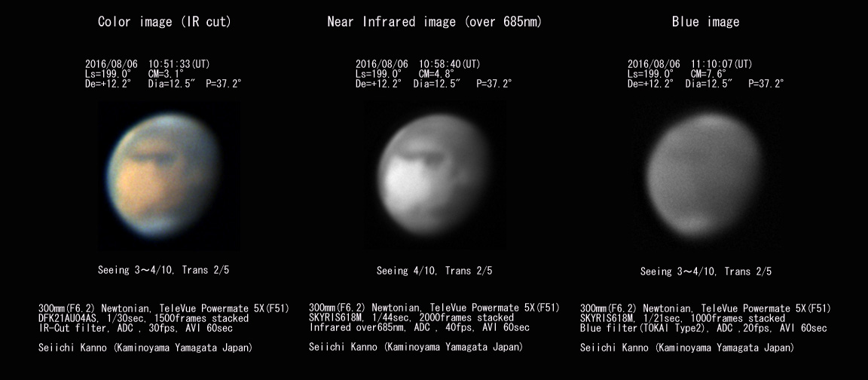
Task: Click timestamp 2016/08/06 10:51:33(UT)
Action: tap(147, 64)
